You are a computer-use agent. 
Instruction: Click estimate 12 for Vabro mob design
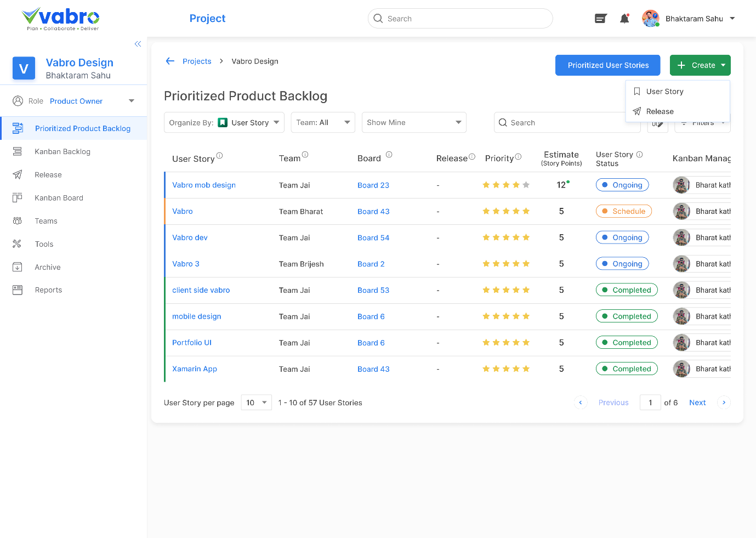[x=561, y=185]
